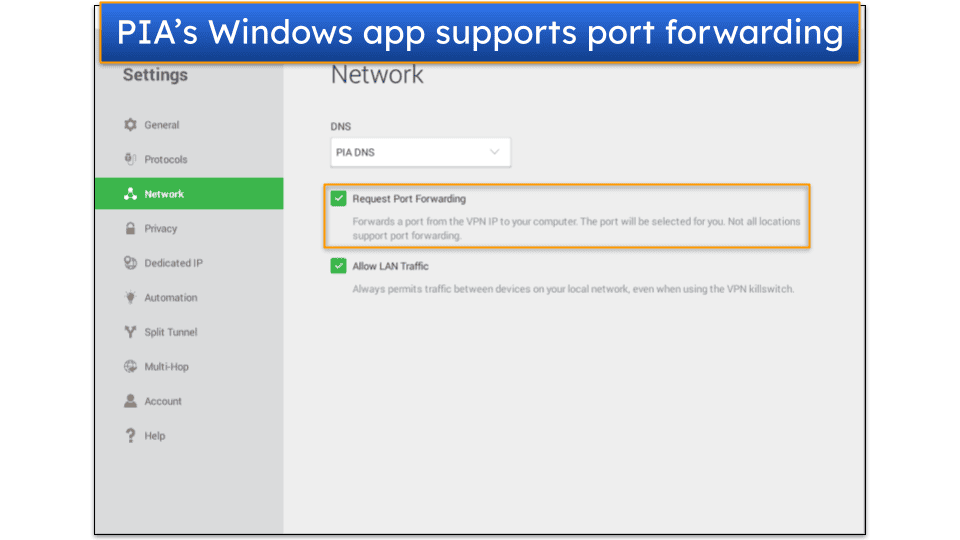
Task: Click the Multi-Hop globe icon
Action: pyautogui.click(x=130, y=367)
